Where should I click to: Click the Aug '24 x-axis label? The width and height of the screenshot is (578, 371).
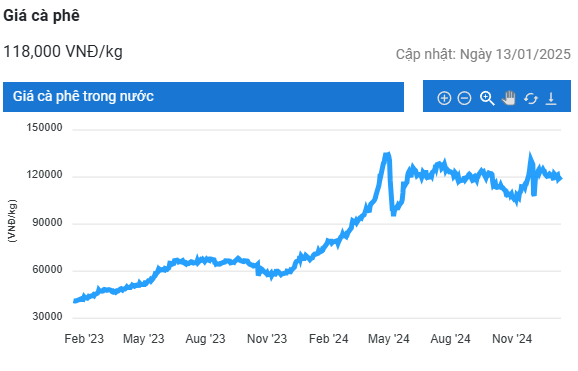pyautogui.click(x=450, y=339)
